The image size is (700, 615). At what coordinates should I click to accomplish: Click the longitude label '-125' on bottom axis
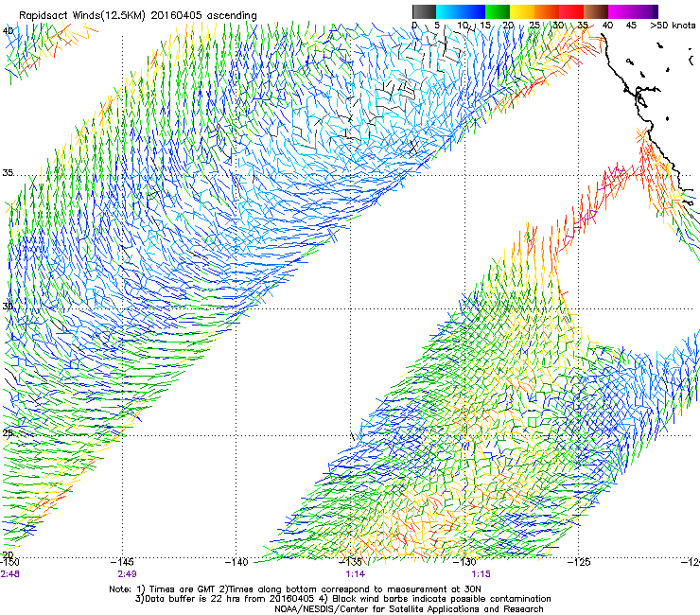pos(579,562)
